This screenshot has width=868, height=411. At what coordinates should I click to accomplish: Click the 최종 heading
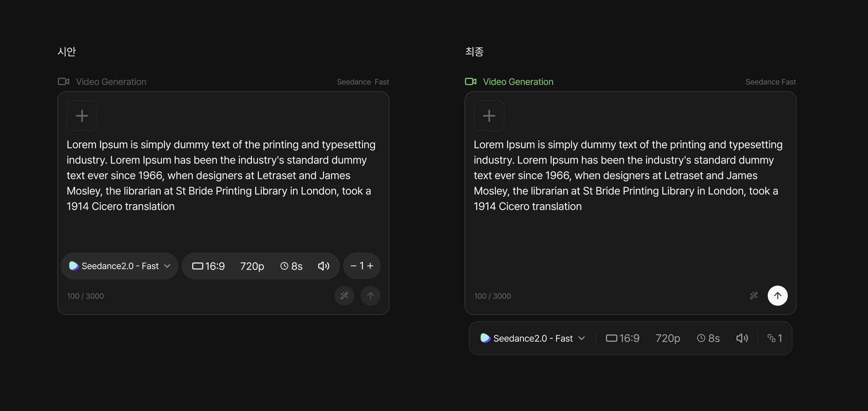(474, 52)
